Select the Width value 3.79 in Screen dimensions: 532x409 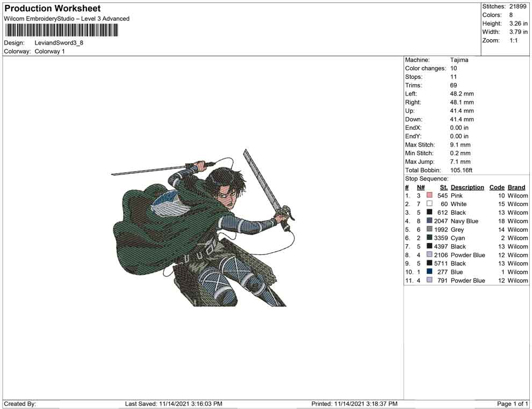(518, 32)
